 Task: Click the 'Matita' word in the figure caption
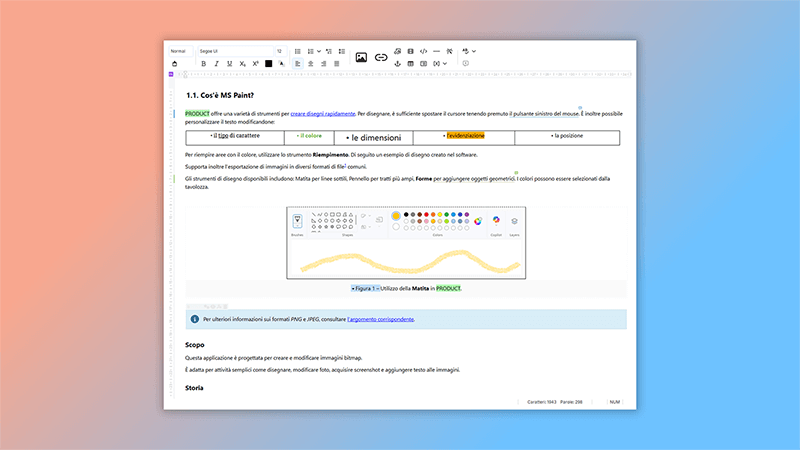click(x=420, y=289)
